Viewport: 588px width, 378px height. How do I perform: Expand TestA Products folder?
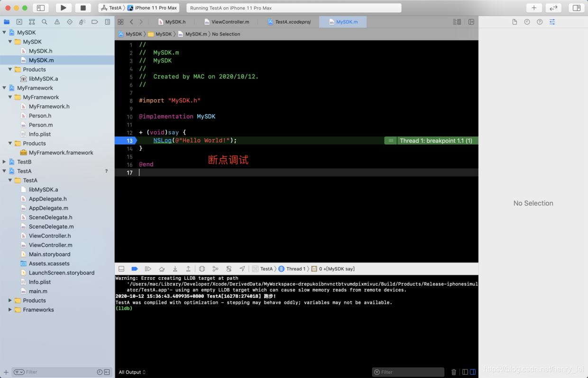(x=10, y=300)
